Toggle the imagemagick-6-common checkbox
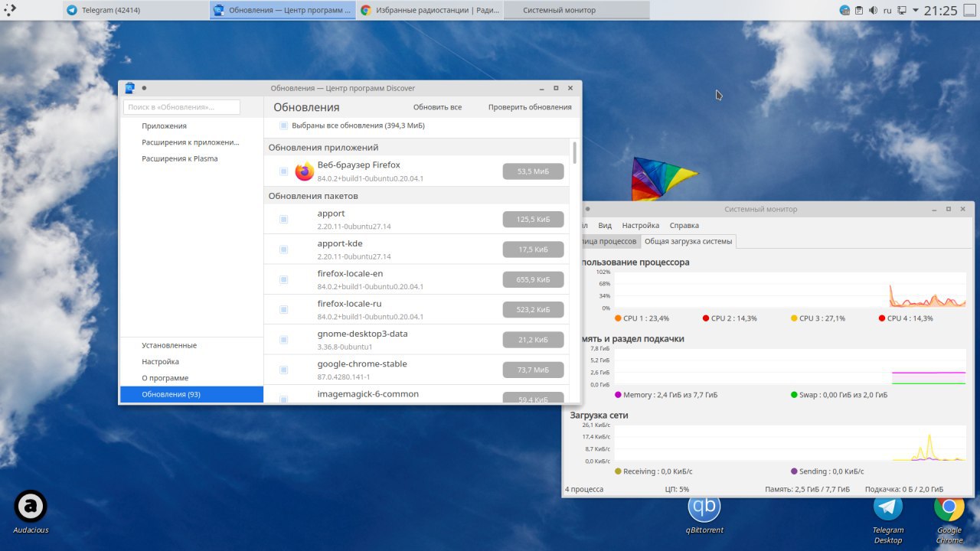Screen dimensions: 980x551 284,399
